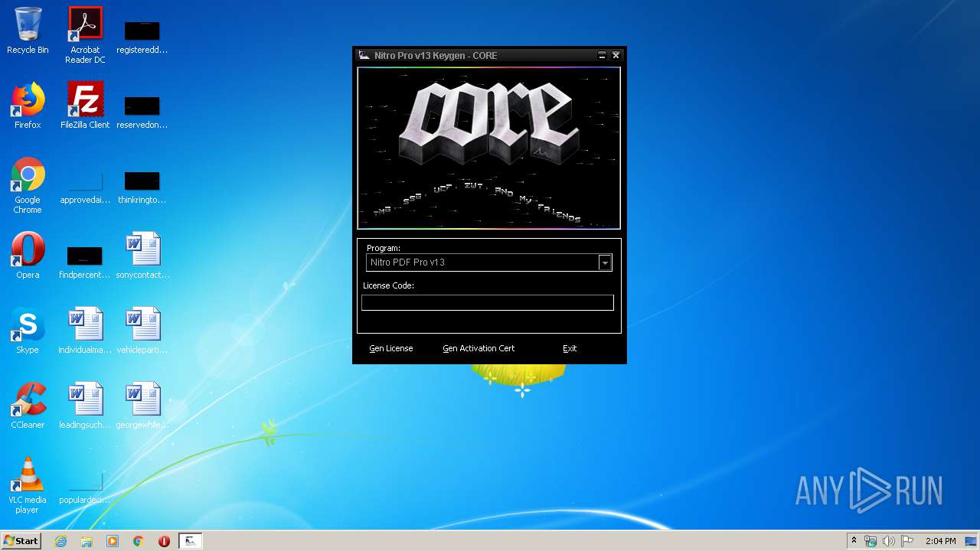
Task: Open the Recycle Bin desktop icon
Action: tap(28, 31)
